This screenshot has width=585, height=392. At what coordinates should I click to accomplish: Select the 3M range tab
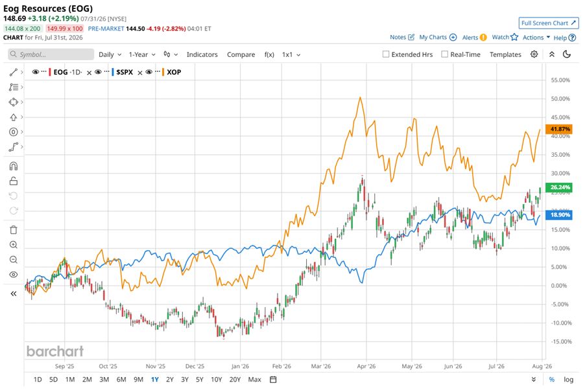click(104, 379)
